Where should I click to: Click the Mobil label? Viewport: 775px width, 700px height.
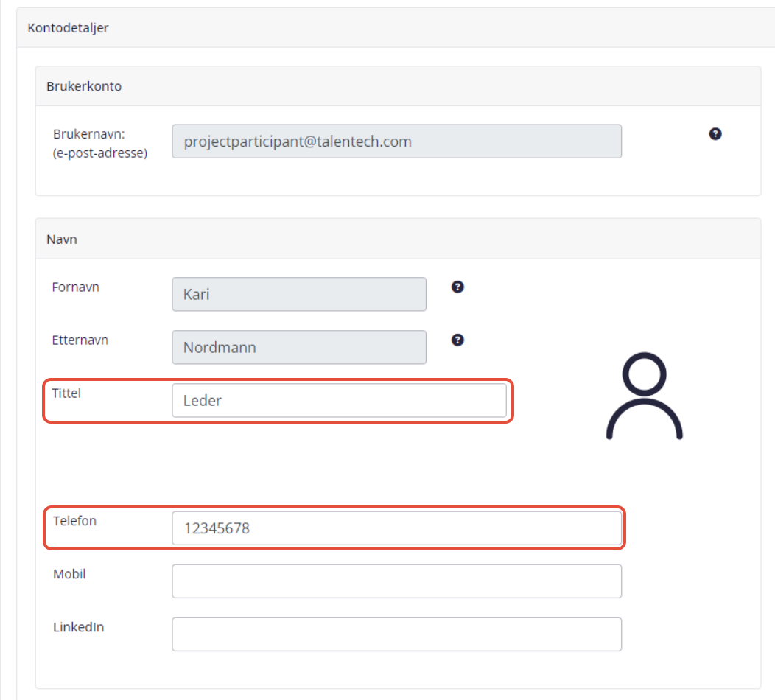(69, 574)
